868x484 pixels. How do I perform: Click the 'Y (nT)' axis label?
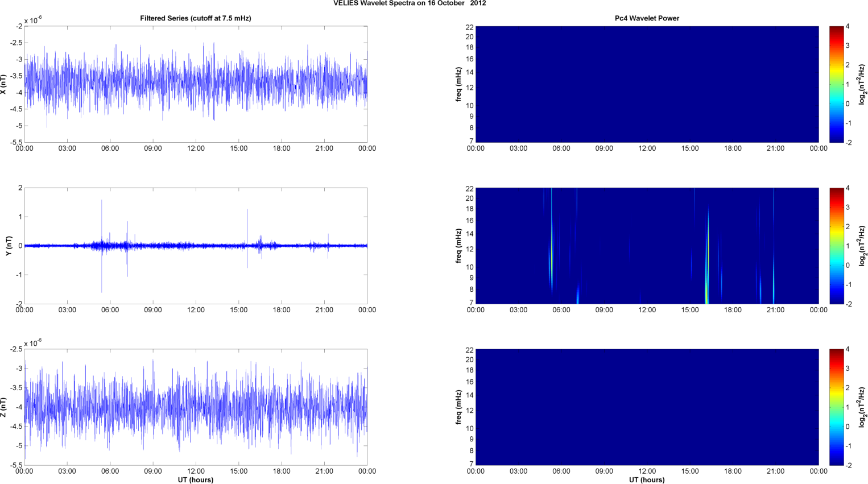coord(9,246)
